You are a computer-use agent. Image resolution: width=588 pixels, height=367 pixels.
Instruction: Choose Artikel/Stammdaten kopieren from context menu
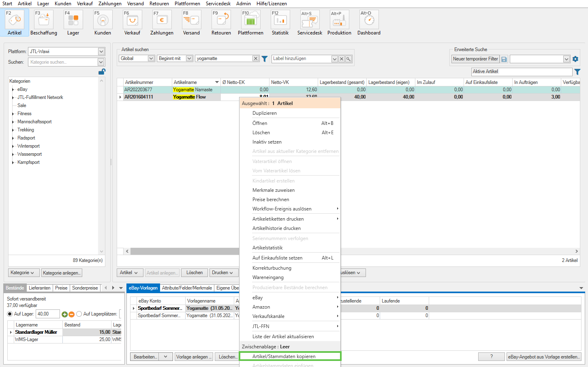tap(290, 356)
